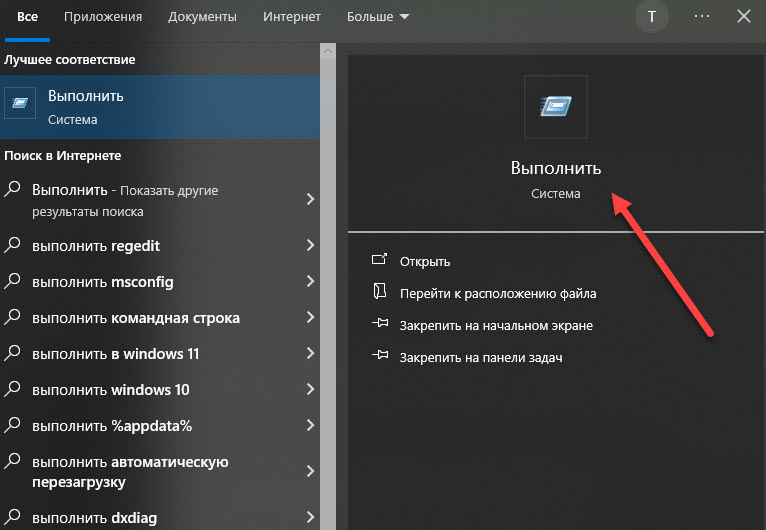The height and width of the screenshot is (530, 766).
Task: Click pin icon next to Закрепить на панели задач
Action: click(379, 357)
